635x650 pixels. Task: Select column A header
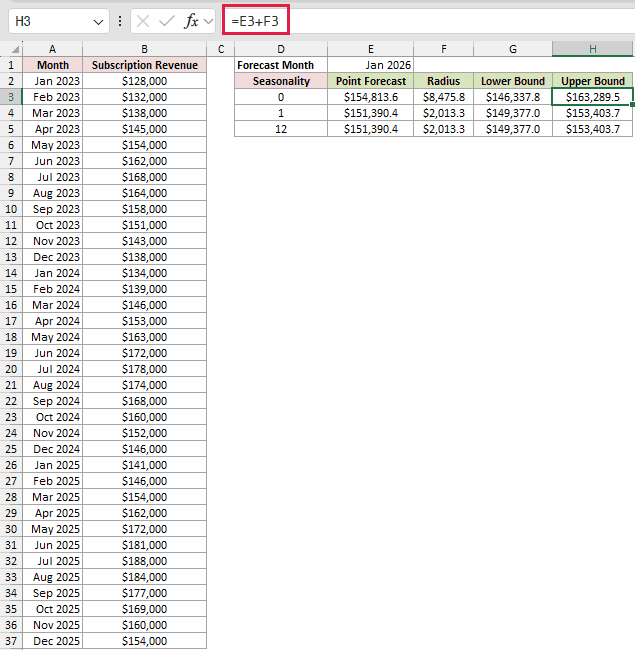[x=53, y=49]
